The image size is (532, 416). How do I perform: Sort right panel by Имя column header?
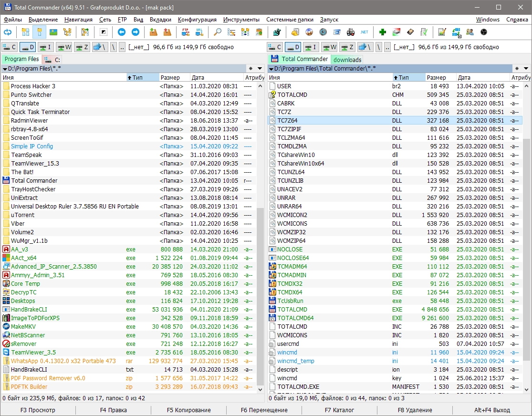pyautogui.click(x=330, y=77)
